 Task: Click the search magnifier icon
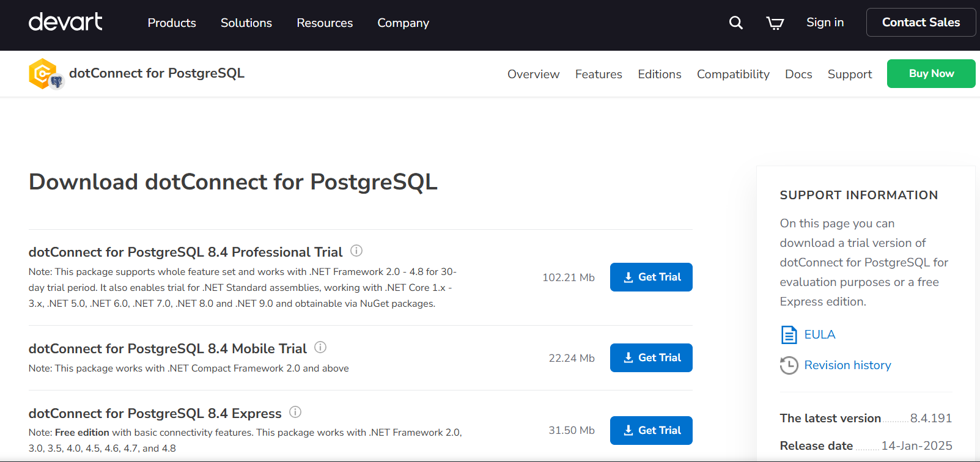click(736, 23)
